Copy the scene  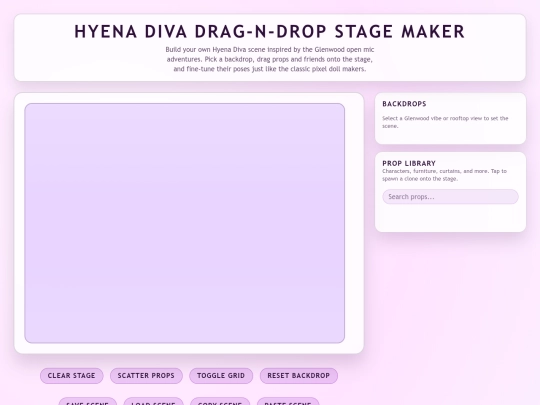(220, 402)
